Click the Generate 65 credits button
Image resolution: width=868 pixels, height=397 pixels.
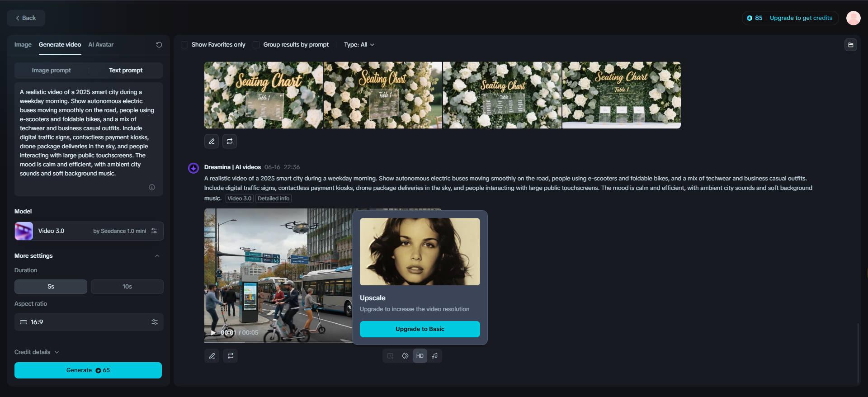click(x=88, y=370)
